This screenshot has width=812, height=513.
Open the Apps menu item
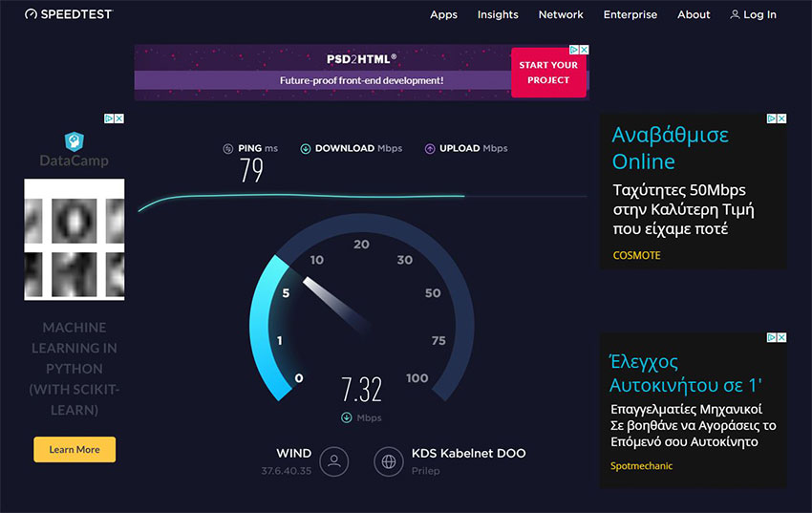(443, 14)
